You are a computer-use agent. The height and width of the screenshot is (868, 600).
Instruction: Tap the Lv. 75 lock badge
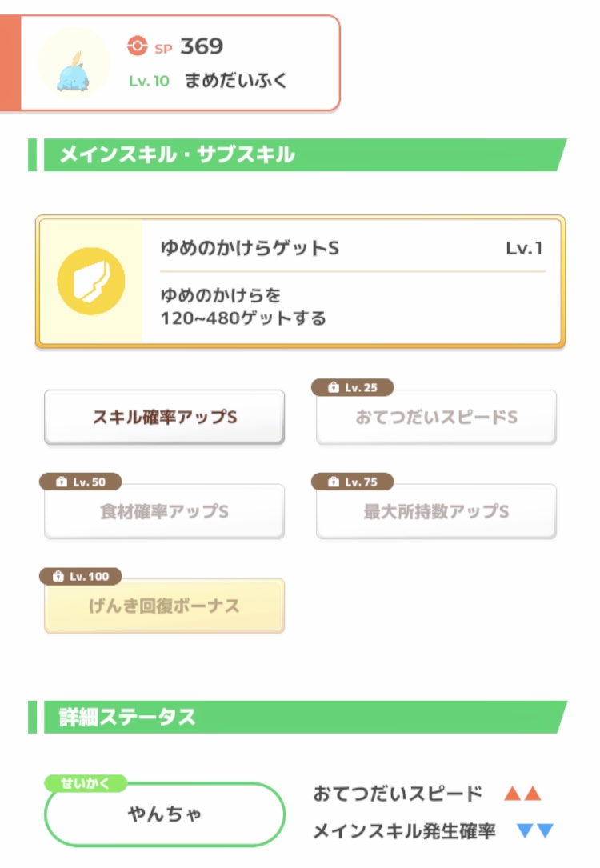tap(352, 482)
